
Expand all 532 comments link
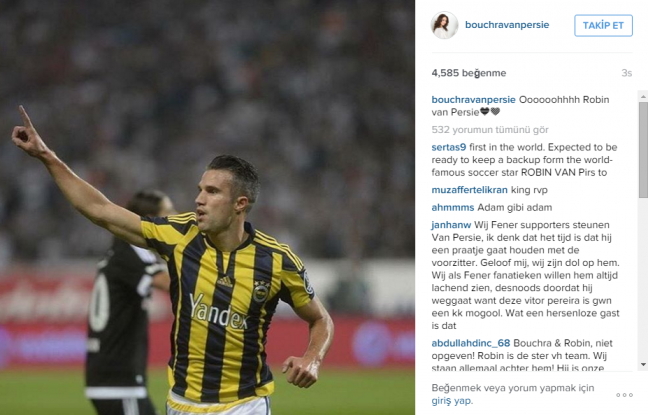tap(490, 130)
